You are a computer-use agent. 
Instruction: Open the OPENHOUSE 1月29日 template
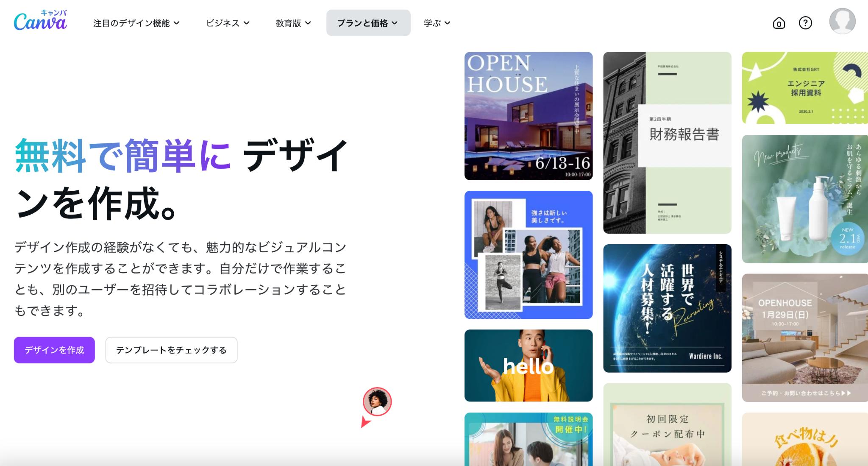coord(805,338)
